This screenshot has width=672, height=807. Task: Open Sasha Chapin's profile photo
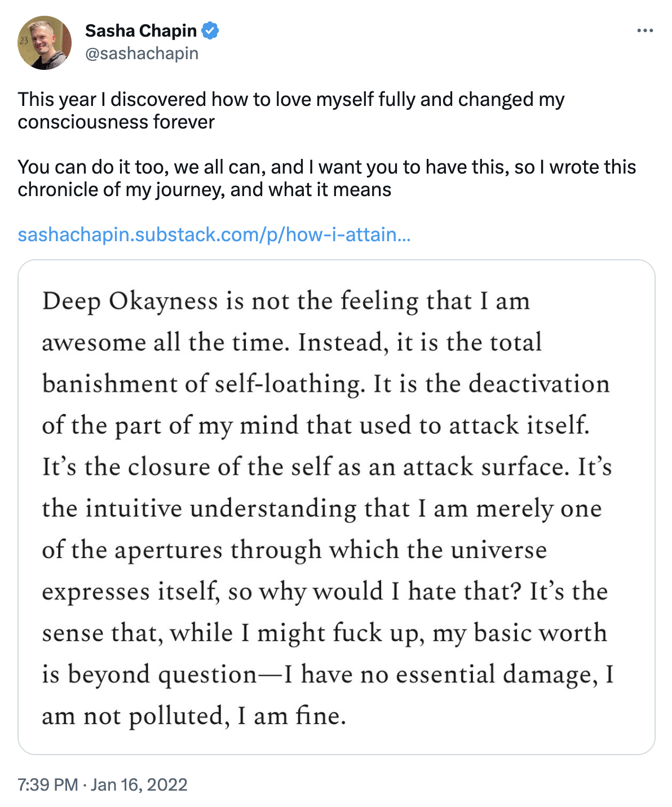coord(45,43)
